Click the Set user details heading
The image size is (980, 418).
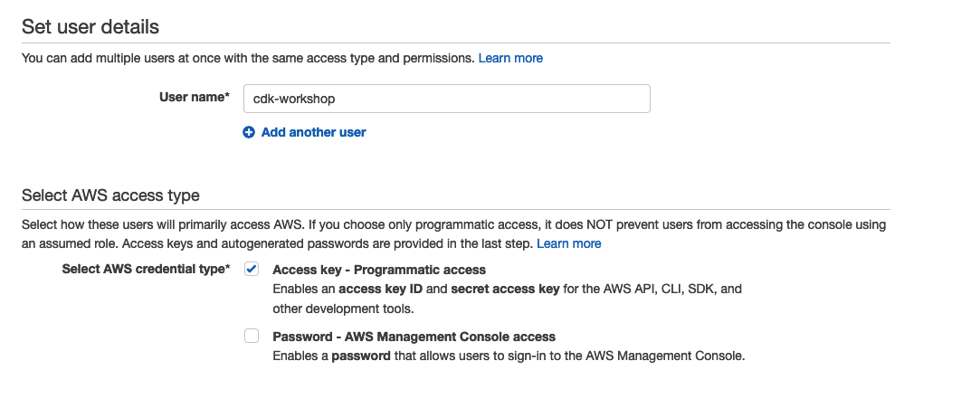(90, 27)
